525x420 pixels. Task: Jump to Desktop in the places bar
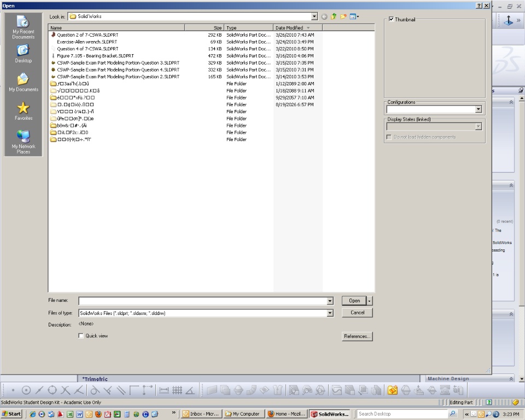[x=23, y=54]
